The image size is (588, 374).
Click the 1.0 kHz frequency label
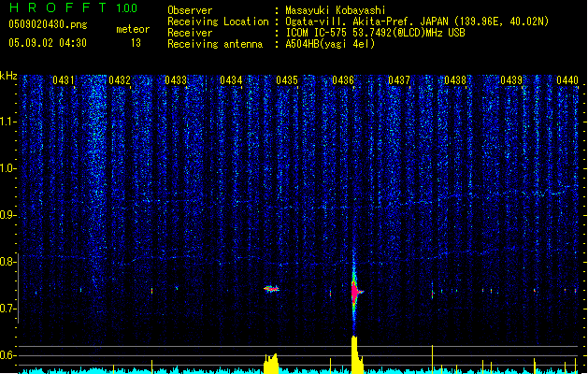7,168
